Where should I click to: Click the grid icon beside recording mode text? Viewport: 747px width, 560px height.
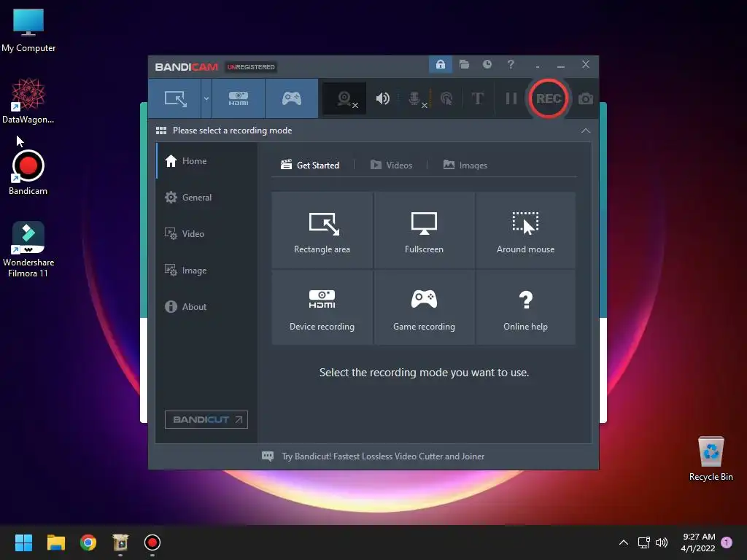(161, 131)
